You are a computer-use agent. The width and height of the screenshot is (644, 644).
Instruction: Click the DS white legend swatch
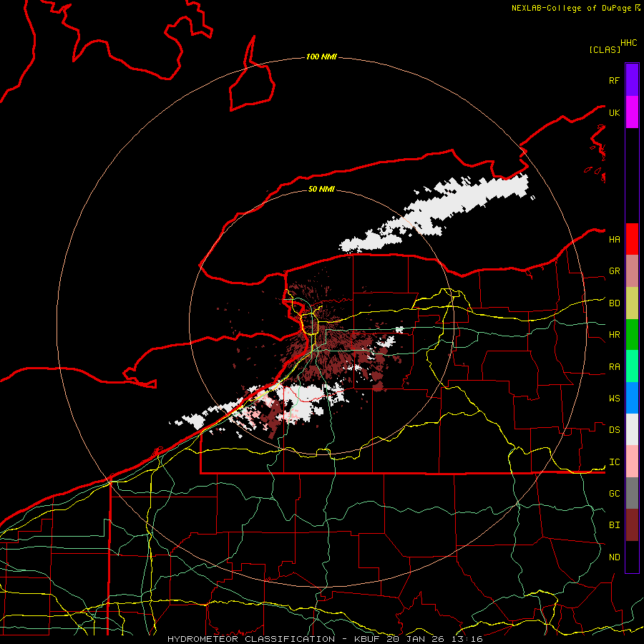coord(632,429)
